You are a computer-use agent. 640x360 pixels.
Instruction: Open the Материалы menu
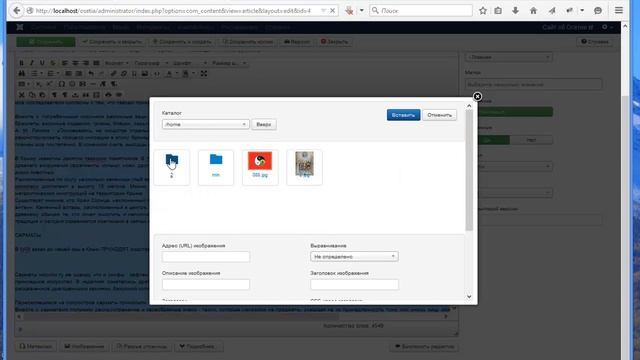coord(153,27)
